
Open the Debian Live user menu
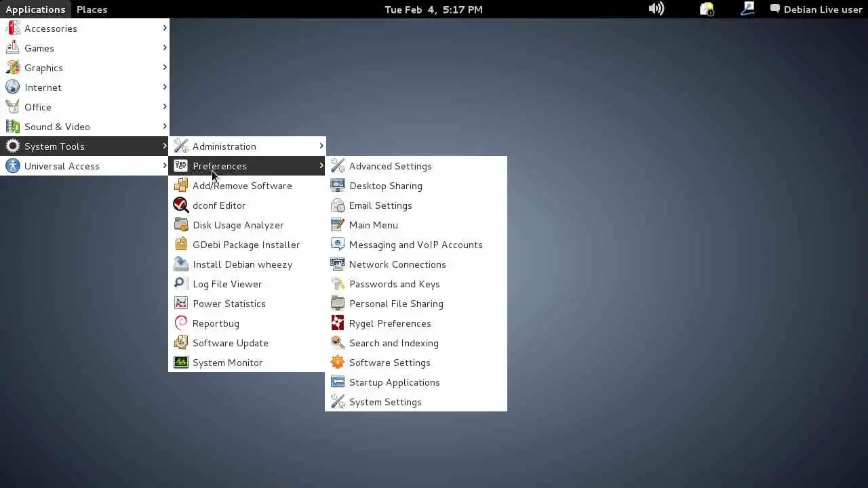[x=816, y=9]
